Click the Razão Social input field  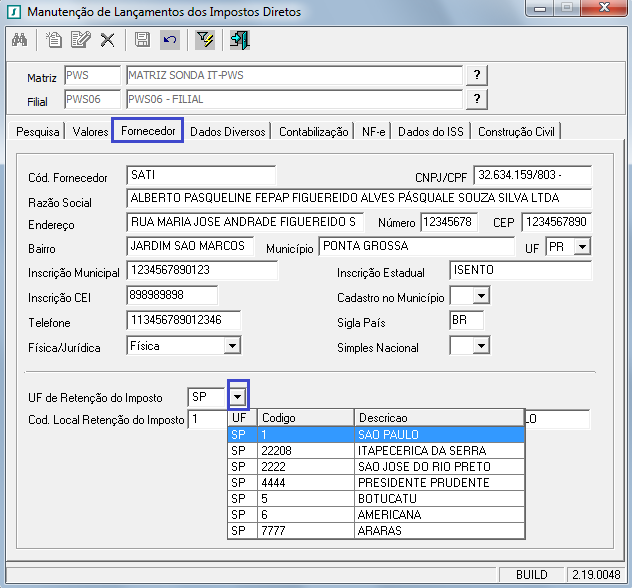tap(359, 199)
